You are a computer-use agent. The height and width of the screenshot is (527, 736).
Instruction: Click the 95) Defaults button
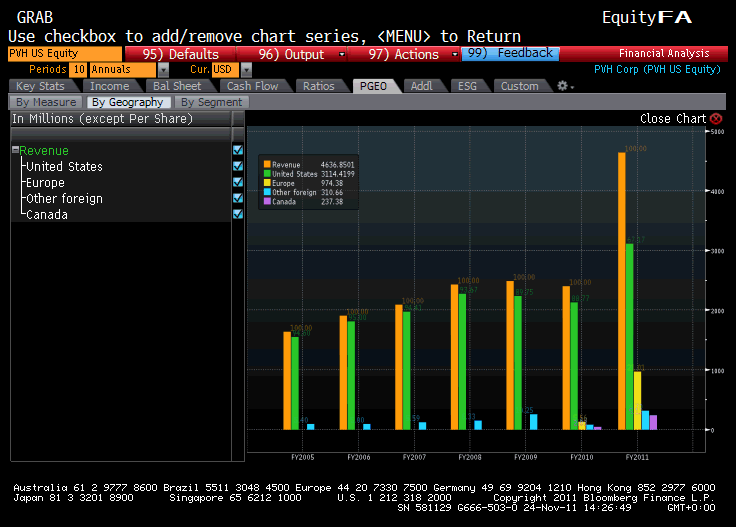180,54
